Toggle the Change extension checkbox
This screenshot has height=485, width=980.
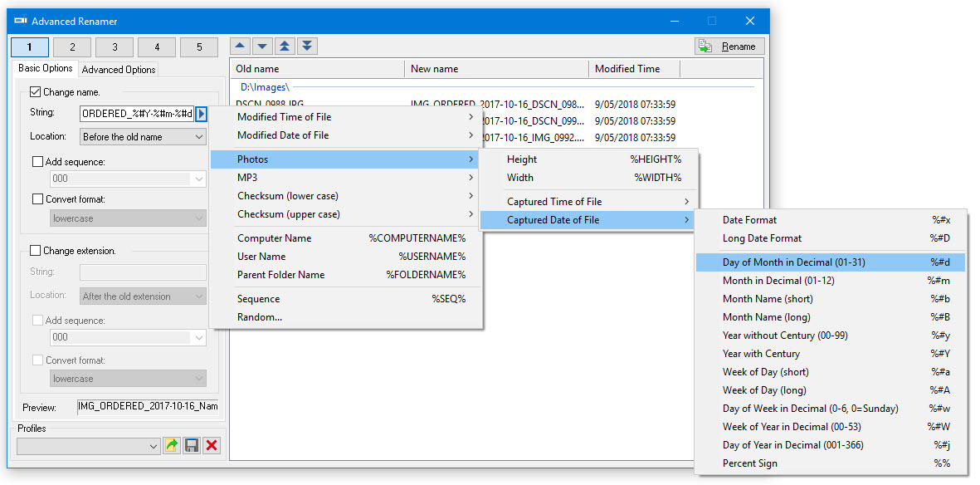pyautogui.click(x=36, y=251)
